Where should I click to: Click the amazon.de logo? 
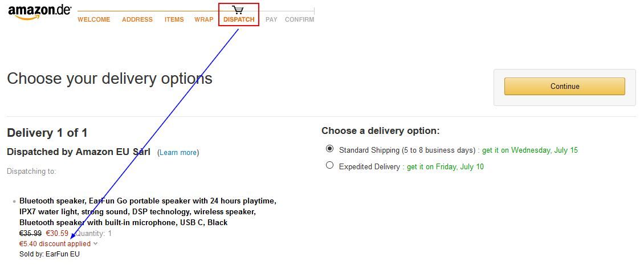[x=39, y=13]
